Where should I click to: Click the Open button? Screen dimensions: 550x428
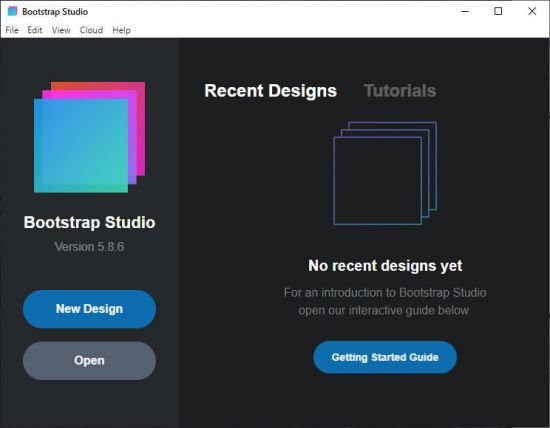pos(89,361)
